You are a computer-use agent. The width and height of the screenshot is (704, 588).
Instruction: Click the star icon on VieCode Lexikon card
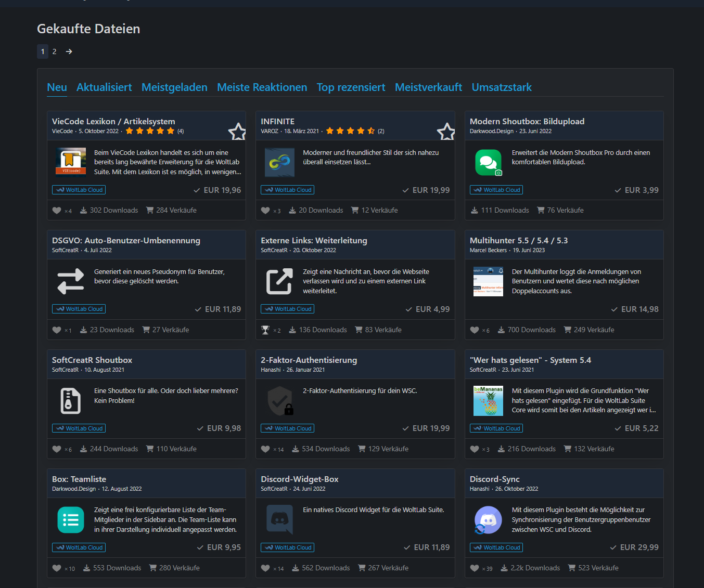[x=237, y=132]
